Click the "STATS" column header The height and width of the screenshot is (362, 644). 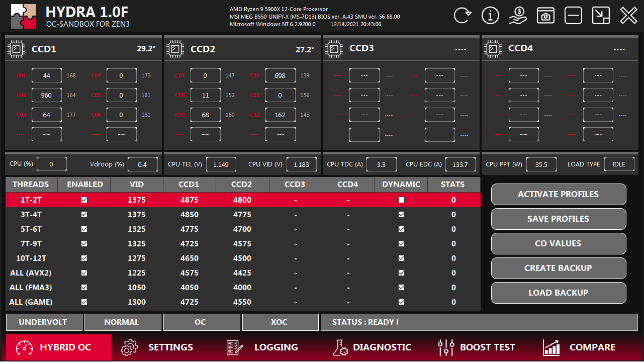coord(453,185)
